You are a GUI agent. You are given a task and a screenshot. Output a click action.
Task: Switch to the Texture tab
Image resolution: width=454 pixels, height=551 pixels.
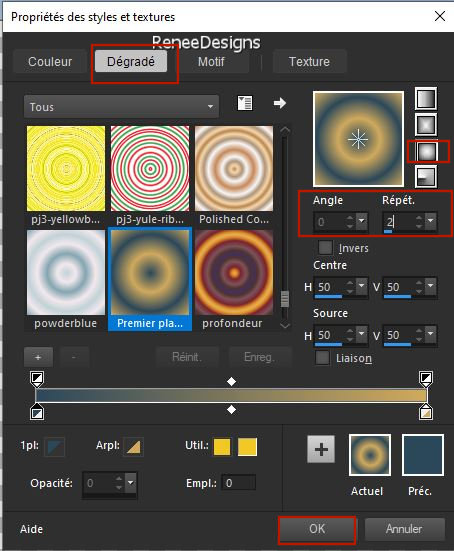coord(309,62)
